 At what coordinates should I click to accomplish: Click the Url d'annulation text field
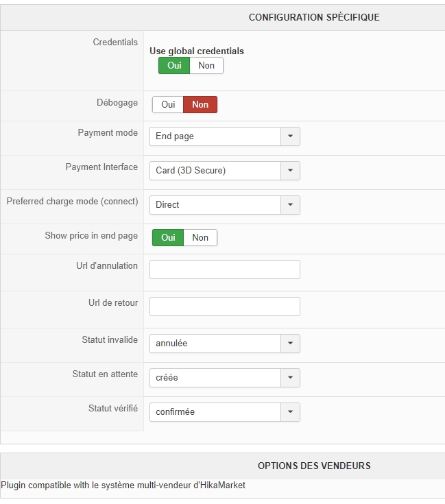click(x=224, y=269)
